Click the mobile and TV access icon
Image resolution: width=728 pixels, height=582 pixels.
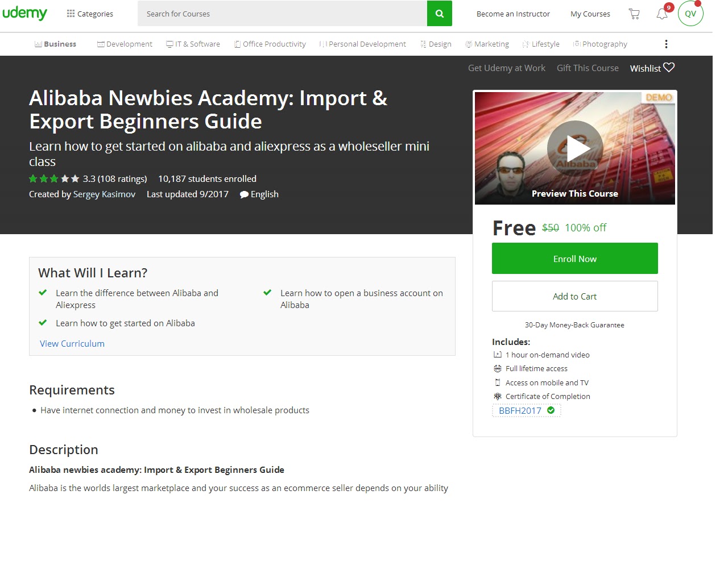click(x=498, y=383)
